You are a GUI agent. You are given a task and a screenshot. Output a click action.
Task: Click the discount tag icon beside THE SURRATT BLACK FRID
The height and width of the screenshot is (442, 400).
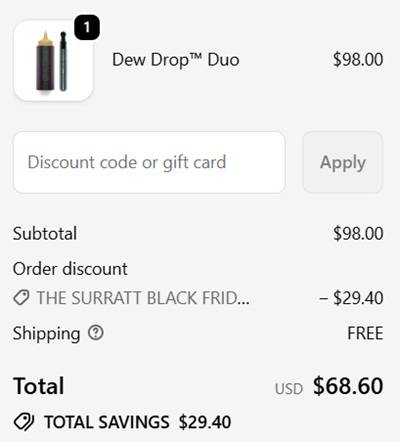coord(21,298)
